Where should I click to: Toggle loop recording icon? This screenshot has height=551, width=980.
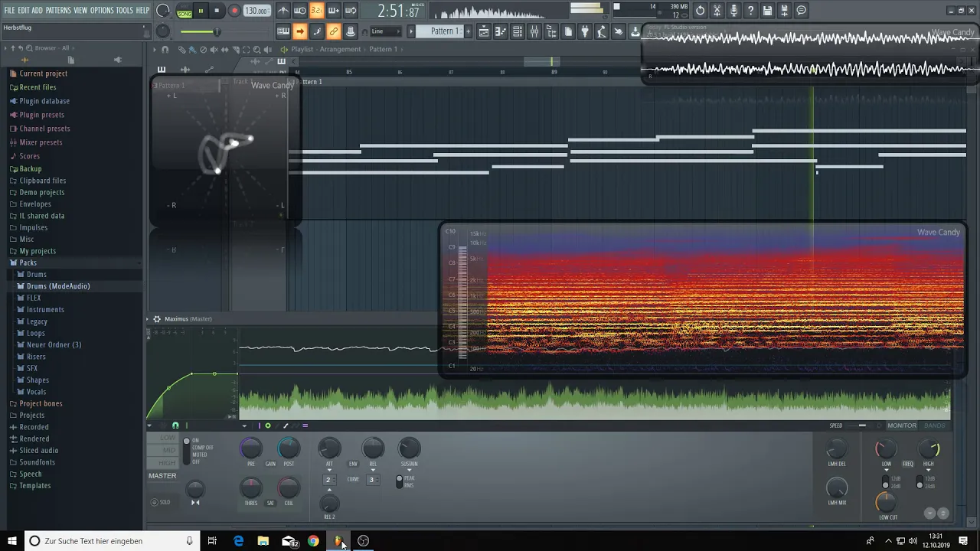click(351, 11)
